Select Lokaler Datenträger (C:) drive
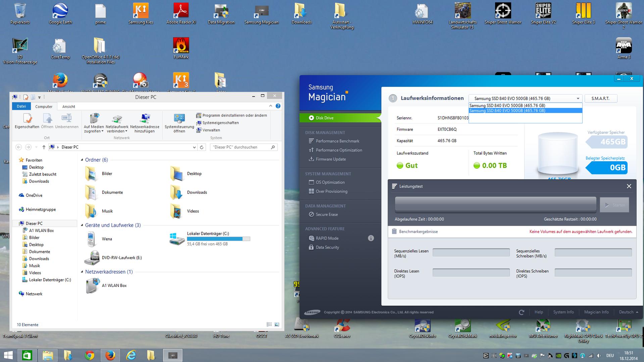The image size is (644, 362). click(x=210, y=239)
